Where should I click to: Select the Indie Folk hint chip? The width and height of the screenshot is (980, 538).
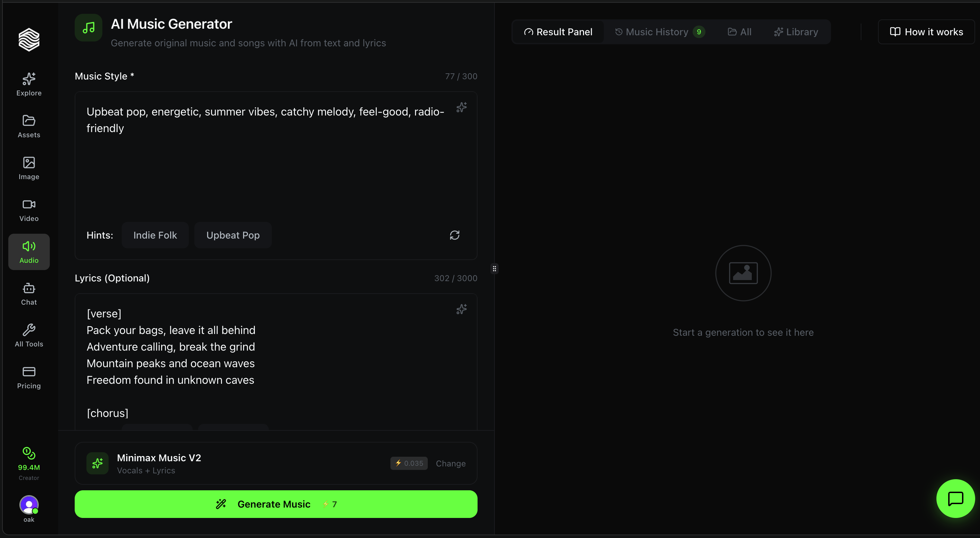point(155,235)
